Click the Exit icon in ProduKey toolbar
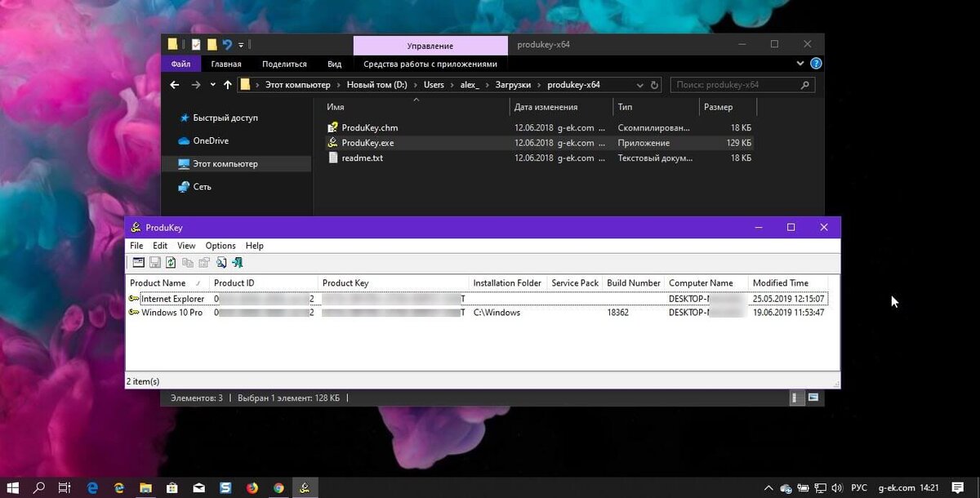980x498 pixels. 238,263
